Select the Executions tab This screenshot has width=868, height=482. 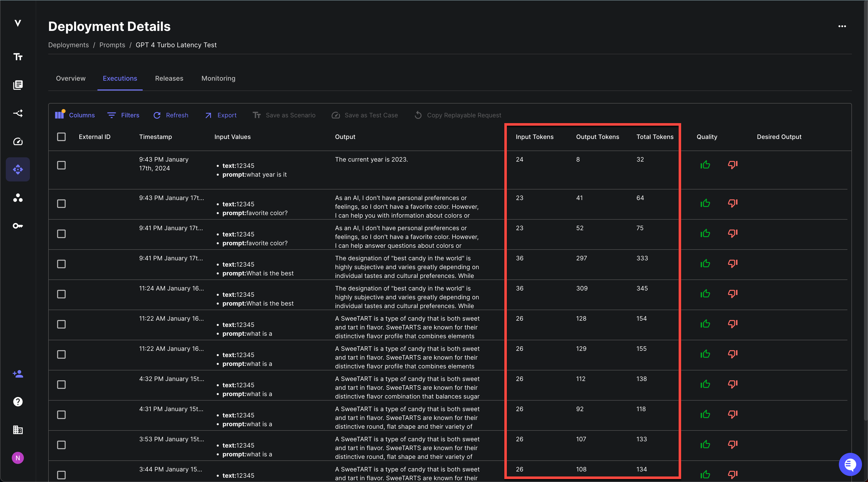pyautogui.click(x=120, y=78)
